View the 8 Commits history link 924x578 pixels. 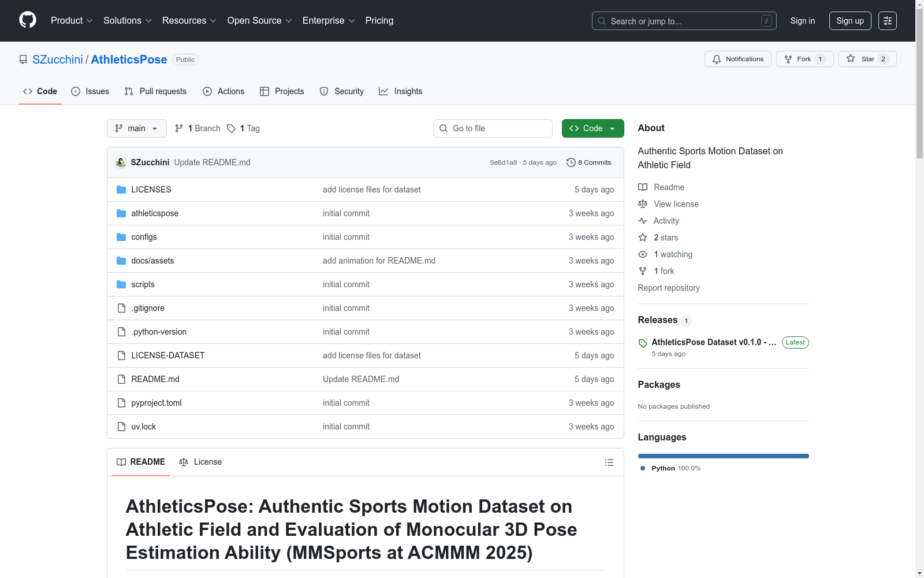click(x=589, y=162)
